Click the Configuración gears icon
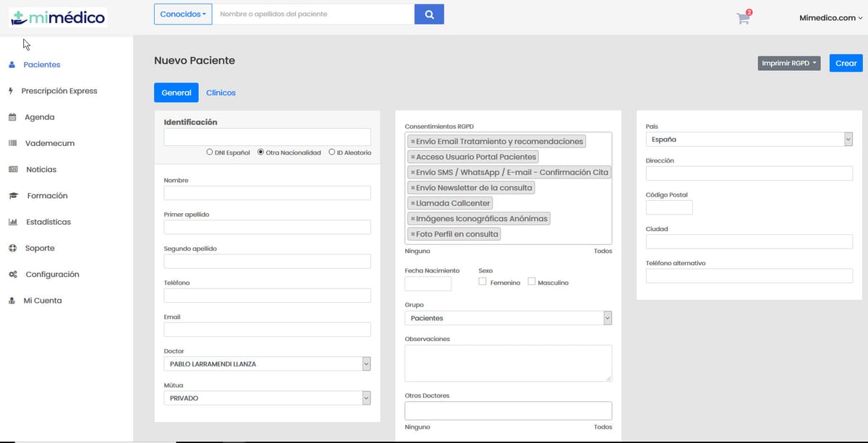 point(12,275)
